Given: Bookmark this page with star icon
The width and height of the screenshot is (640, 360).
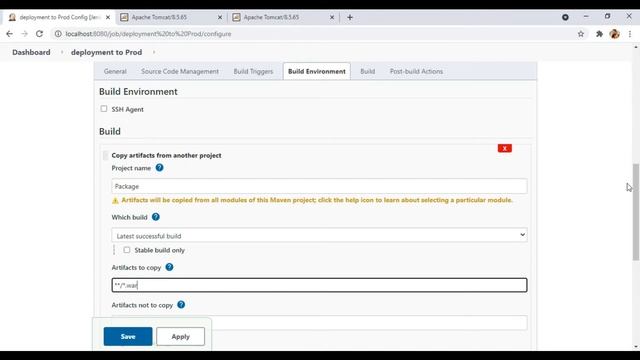Looking at the screenshot, I should (581, 34).
